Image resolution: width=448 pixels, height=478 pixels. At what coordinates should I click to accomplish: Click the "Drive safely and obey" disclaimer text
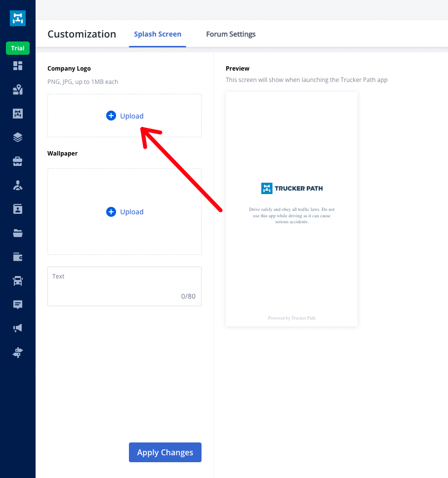click(x=292, y=215)
